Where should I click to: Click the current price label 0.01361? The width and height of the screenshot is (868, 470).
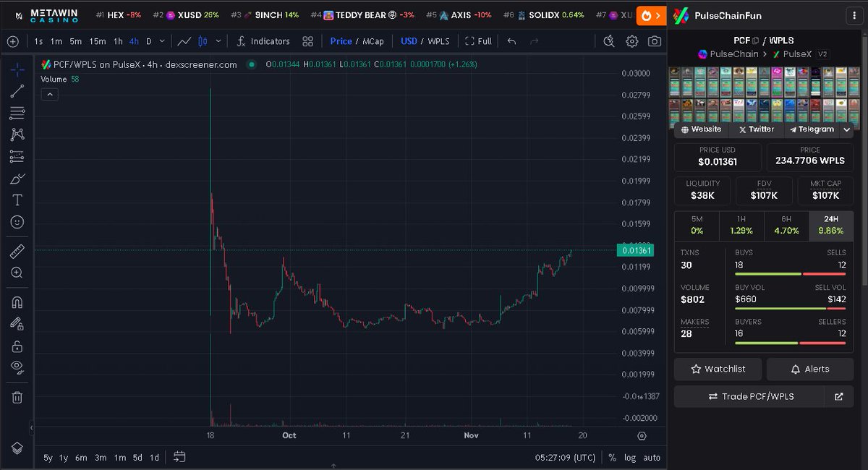click(x=636, y=250)
